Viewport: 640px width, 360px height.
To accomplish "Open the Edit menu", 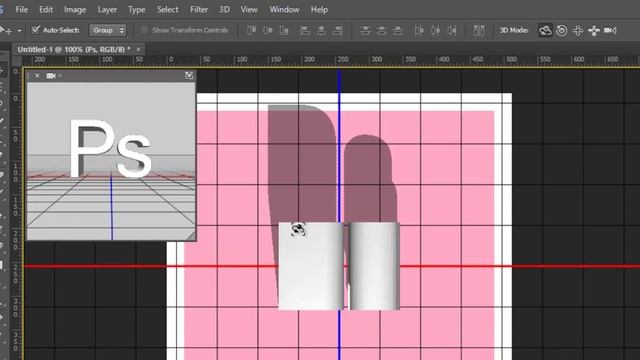I will (x=46, y=9).
